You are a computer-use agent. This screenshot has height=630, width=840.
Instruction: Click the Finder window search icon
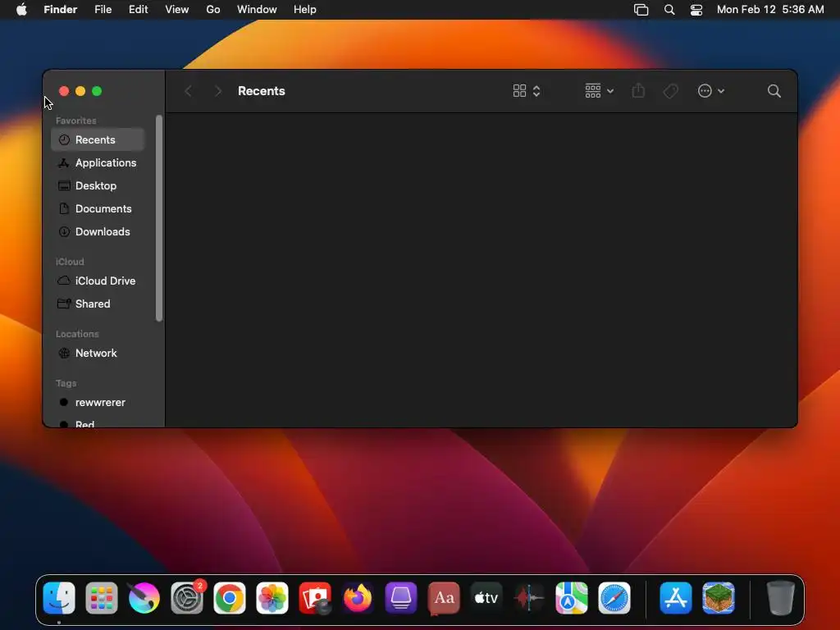point(774,91)
